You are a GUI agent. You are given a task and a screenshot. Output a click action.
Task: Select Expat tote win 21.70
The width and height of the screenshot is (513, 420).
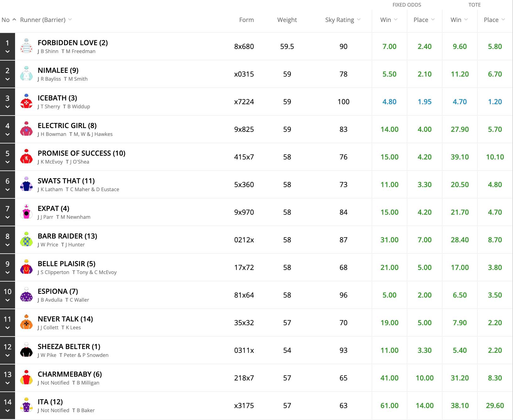(460, 212)
